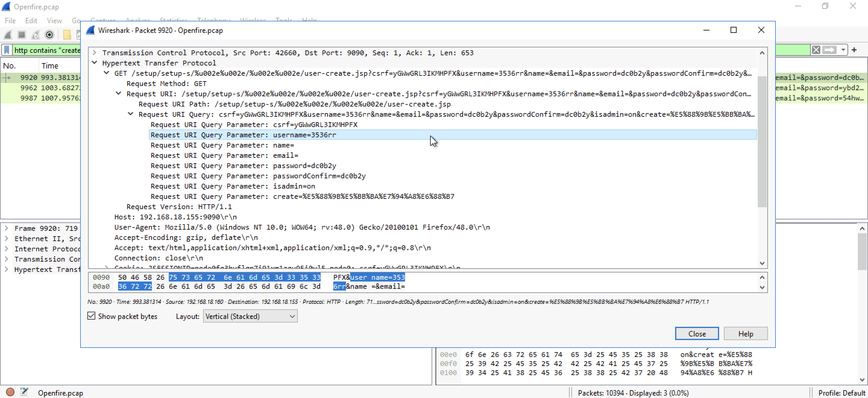This screenshot has height=398, width=868.
Task: Start capturing packets with the shark fin icon
Action: coord(8,35)
